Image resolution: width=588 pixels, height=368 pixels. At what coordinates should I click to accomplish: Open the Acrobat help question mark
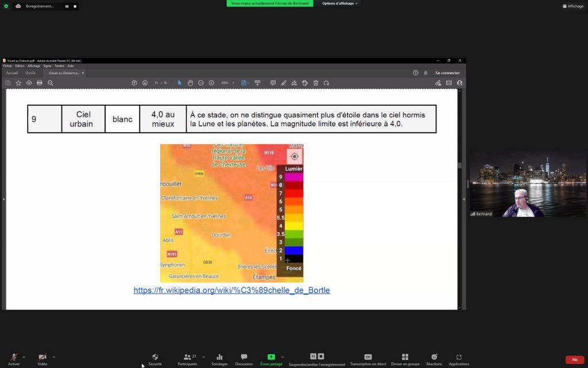[x=416, y=73]
